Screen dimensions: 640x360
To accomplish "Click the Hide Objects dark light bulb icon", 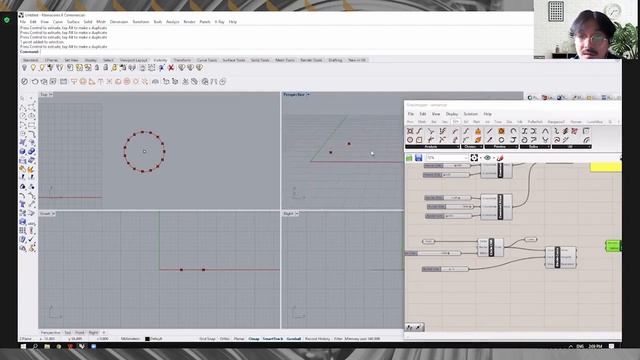I will [24, 68].
